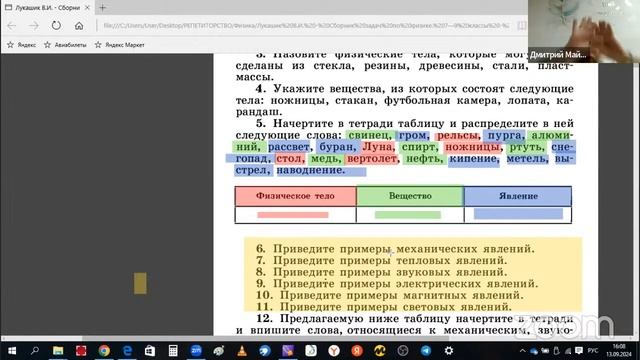Click the Физическое тело table header
Image resolution: width=640 pixels, height=360 pixels.
tap(295, 196)
